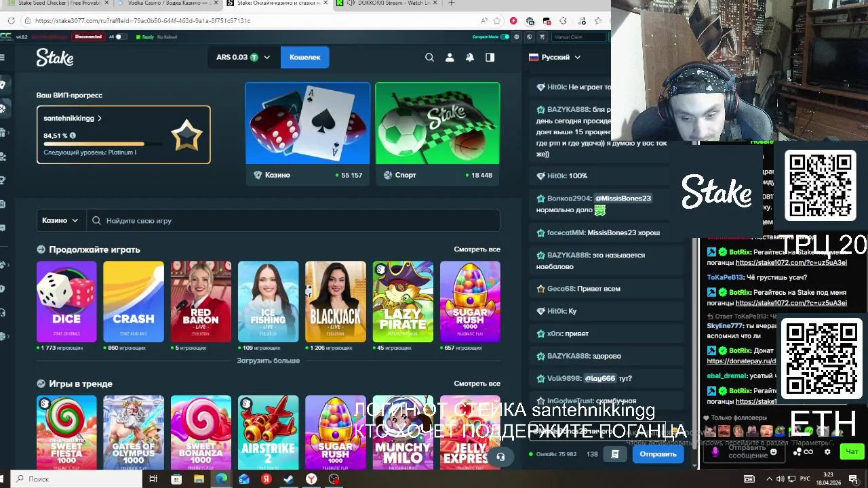Click the read aloud icon in address bar

pyautogui.click(x=484, y=21)
